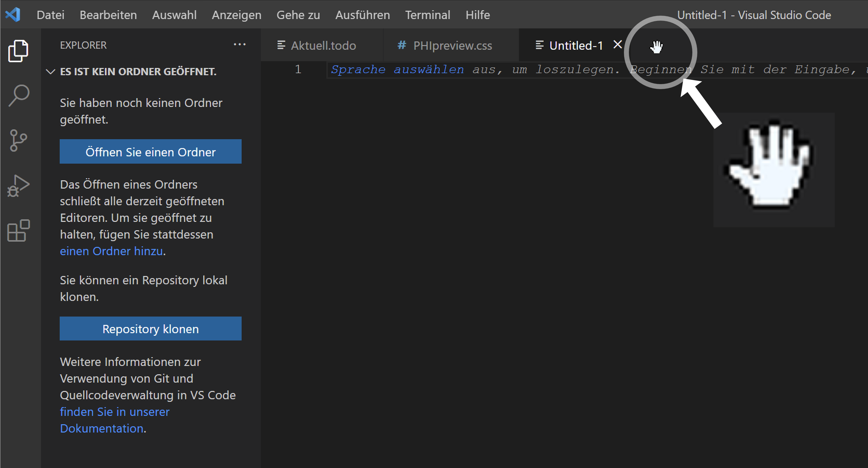Click the file icon on Untitled-1 tab

[x=540, y=45]
